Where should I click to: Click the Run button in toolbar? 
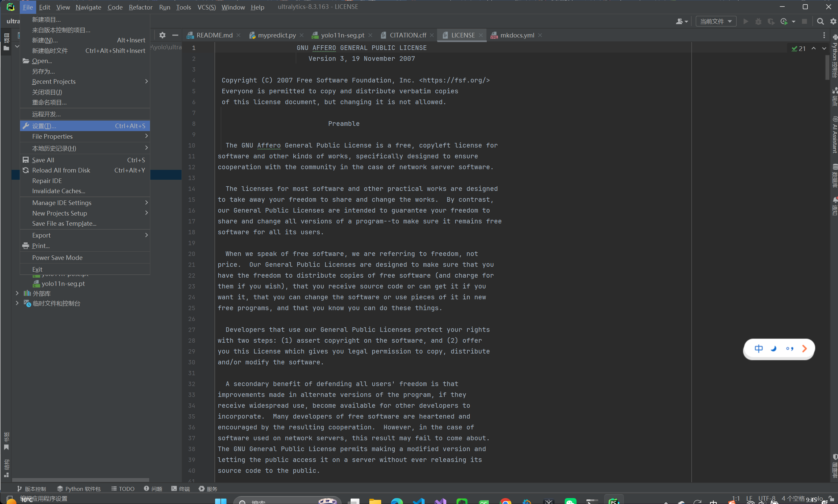[x=746, y=21]
